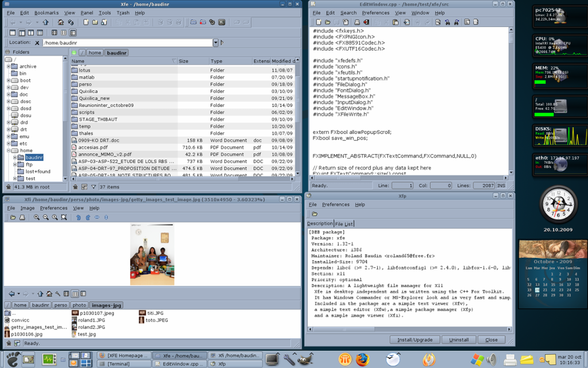Open the Location field dropdown arrow
Screen dimensions: 588x368
pos(215,42)
